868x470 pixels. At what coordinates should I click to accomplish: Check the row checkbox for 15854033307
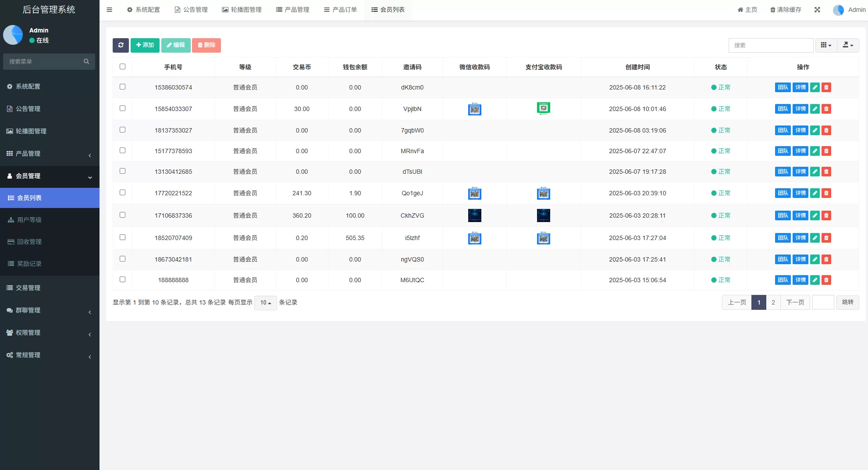tap(122, 108)
